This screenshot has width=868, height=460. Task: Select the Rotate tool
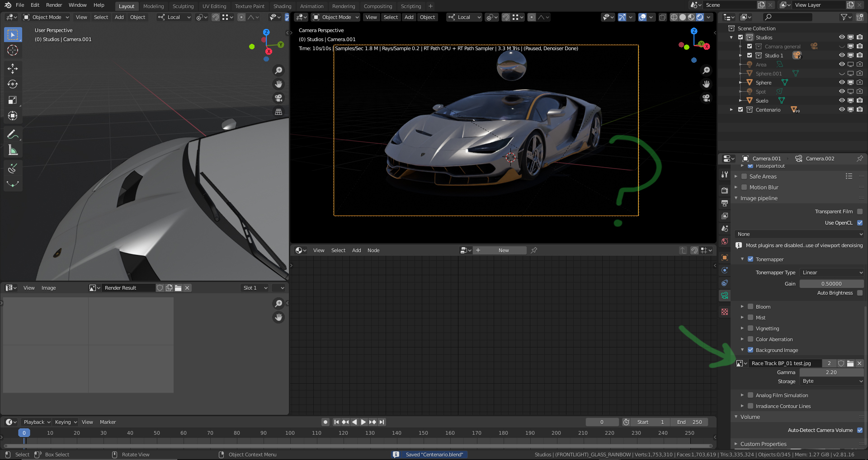click(x=13, y=84)
